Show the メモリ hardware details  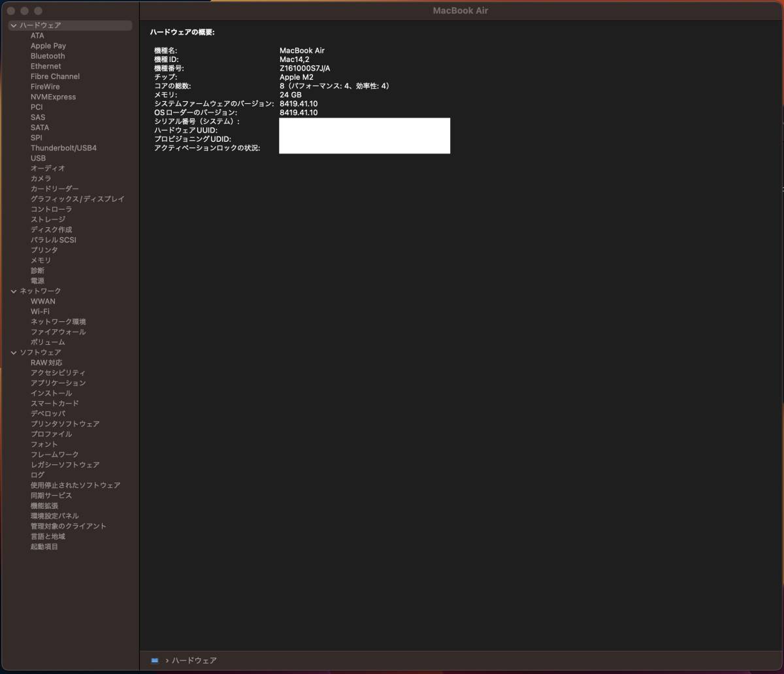(41, 261)
